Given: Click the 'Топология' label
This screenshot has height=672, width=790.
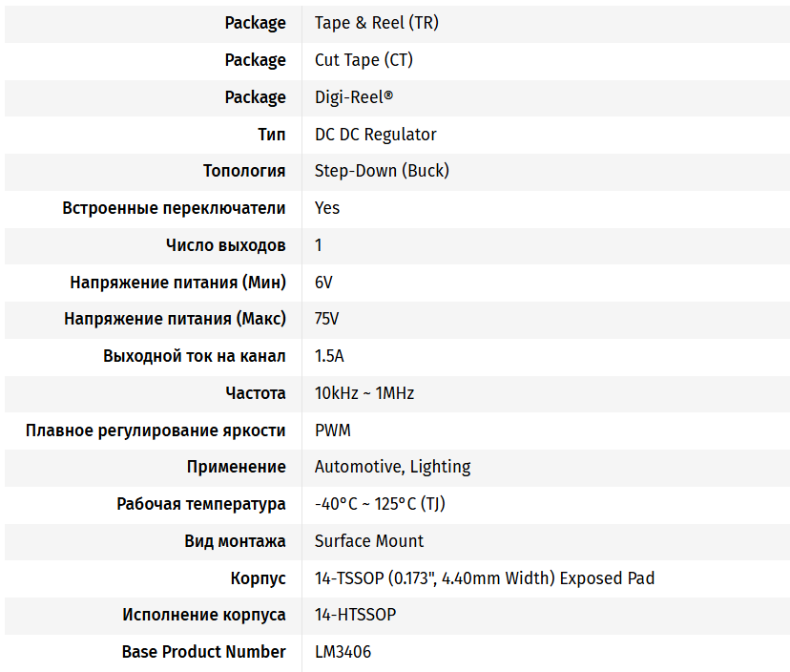Looking at the screenshot, I should tap(244, 171).
